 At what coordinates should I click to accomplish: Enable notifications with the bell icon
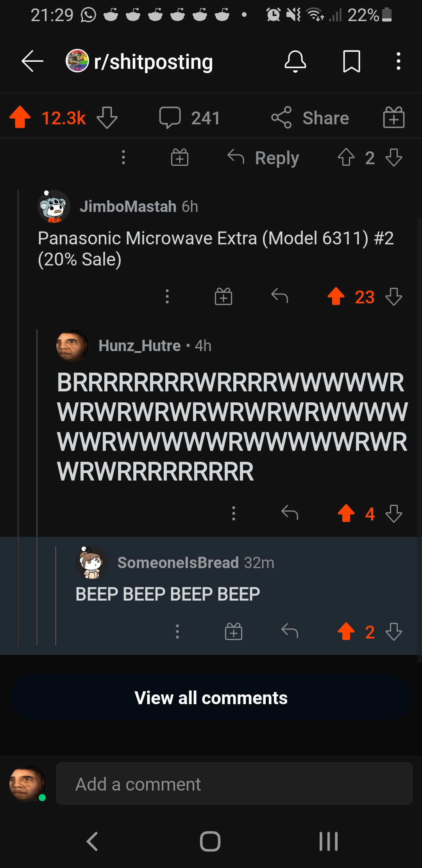pos(295,61)
